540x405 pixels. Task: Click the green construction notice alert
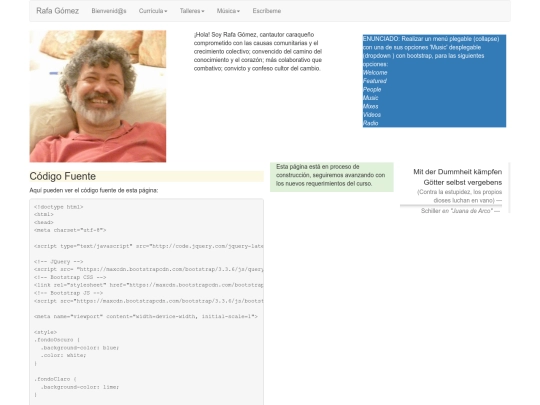point(332,177)
